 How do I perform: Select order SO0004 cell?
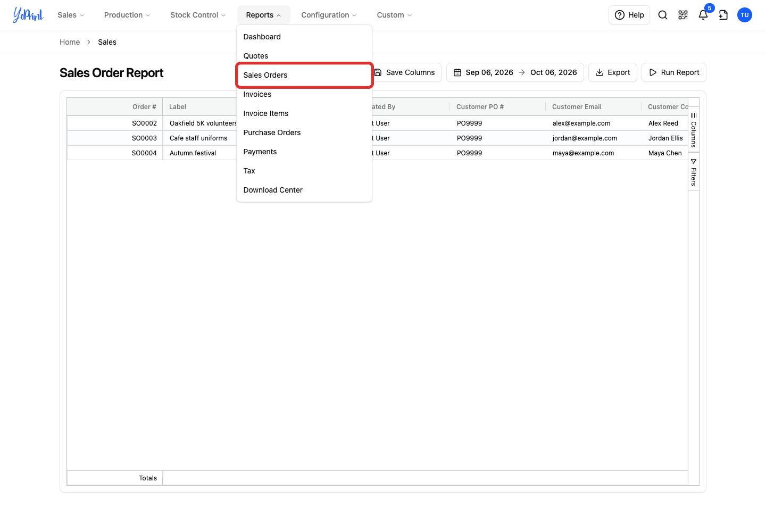coord(115,153)
